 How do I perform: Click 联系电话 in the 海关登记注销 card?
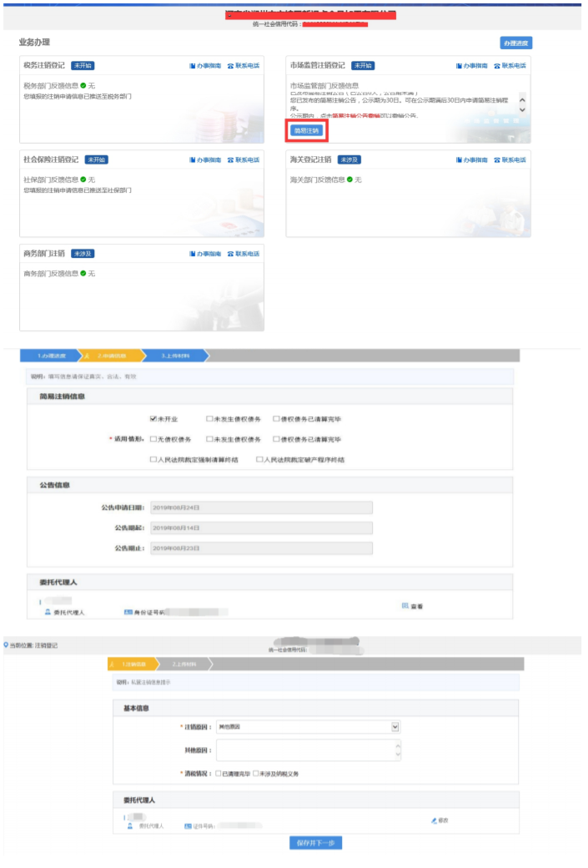point(510,159)
